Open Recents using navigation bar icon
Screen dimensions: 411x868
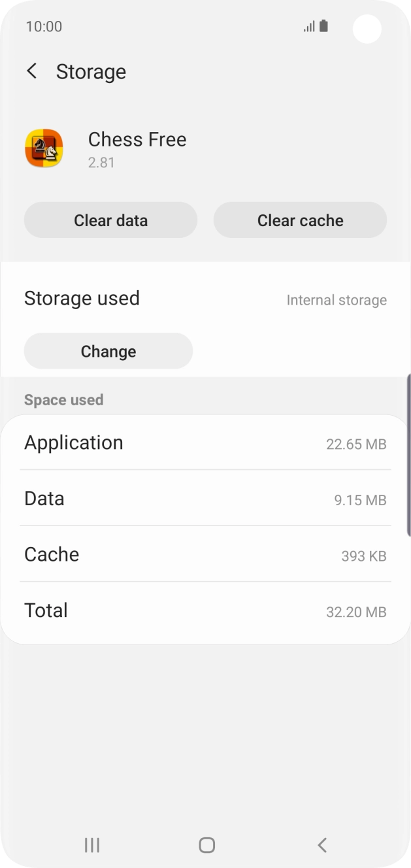91,844
